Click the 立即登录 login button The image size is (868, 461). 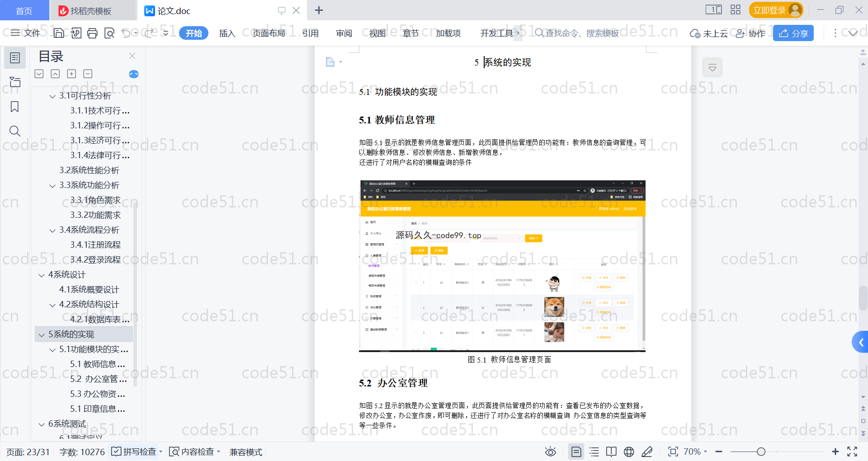(x=776, y=10)
